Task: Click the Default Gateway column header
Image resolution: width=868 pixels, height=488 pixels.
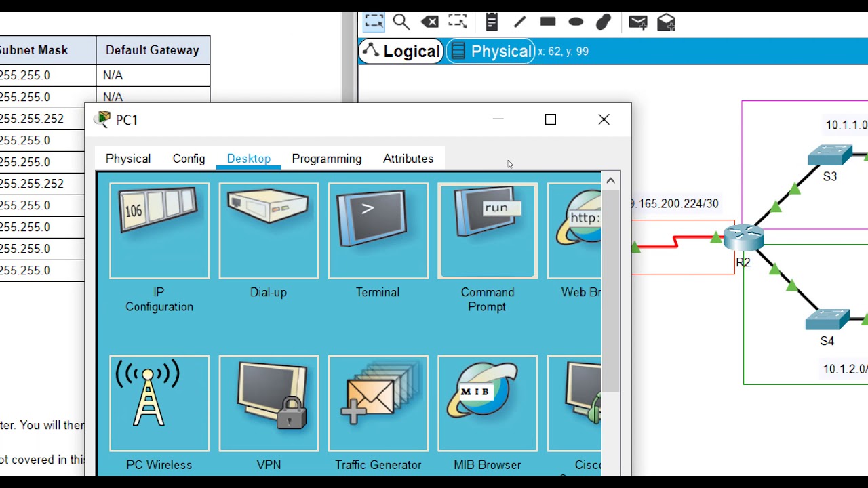Action: pos(153,50)
